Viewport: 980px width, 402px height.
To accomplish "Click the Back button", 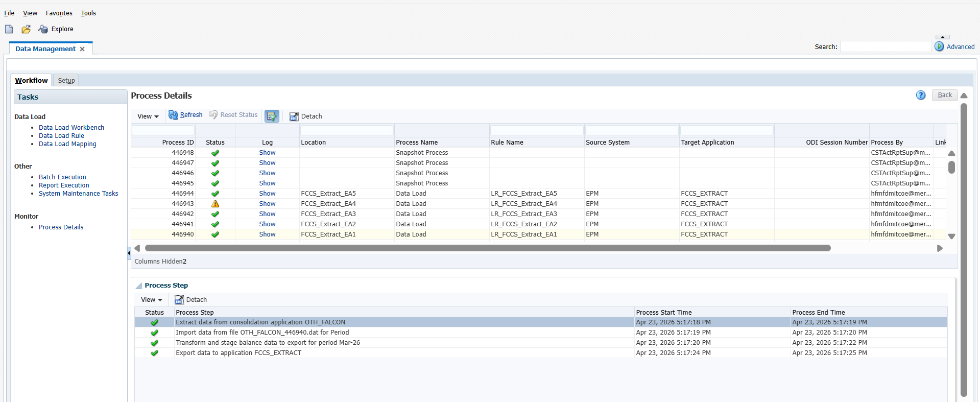I will point(945,95).
